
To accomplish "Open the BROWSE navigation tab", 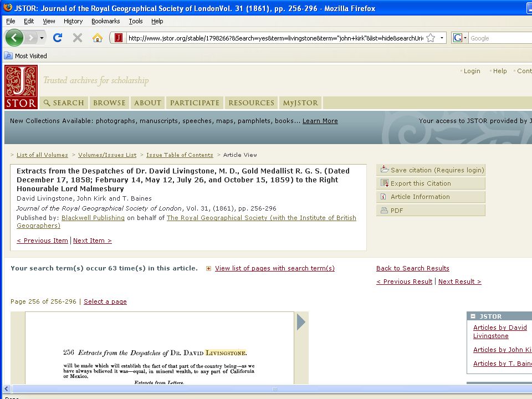I will tap(109, 103).
